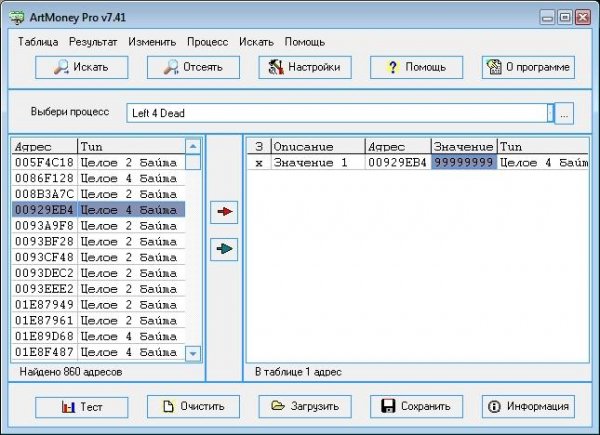Click the value cell 99999999
The image size is (600, 435).
click(x=464, y=163)
